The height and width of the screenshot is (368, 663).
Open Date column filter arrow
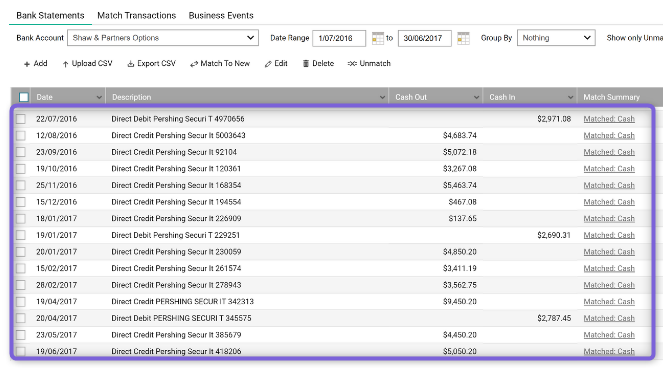click(99, 97)
